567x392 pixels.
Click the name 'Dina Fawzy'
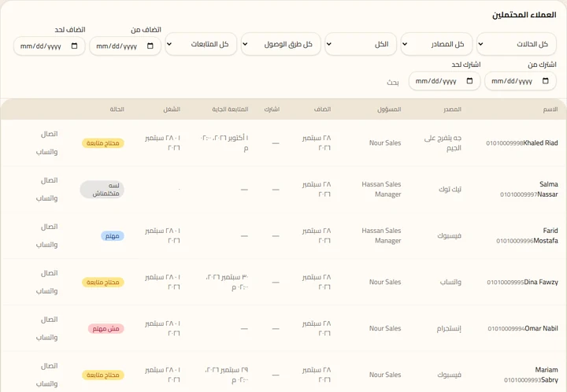[541, 282]
